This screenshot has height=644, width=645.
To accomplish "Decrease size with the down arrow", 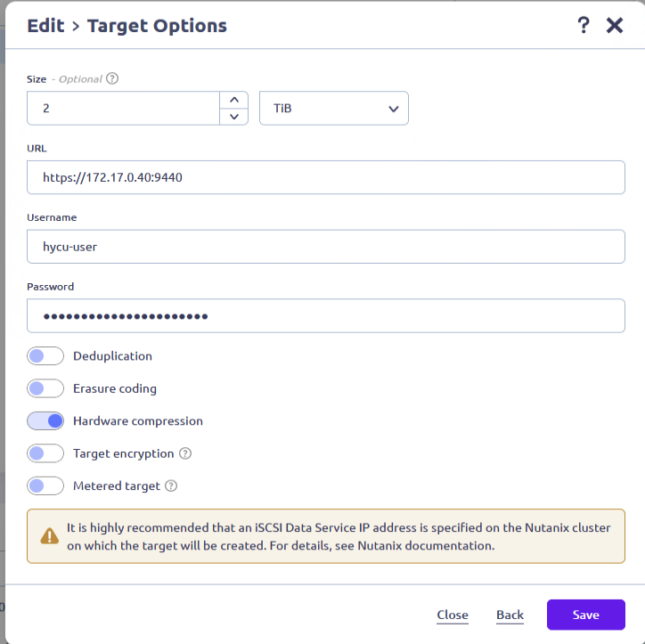I will (233, 117).
